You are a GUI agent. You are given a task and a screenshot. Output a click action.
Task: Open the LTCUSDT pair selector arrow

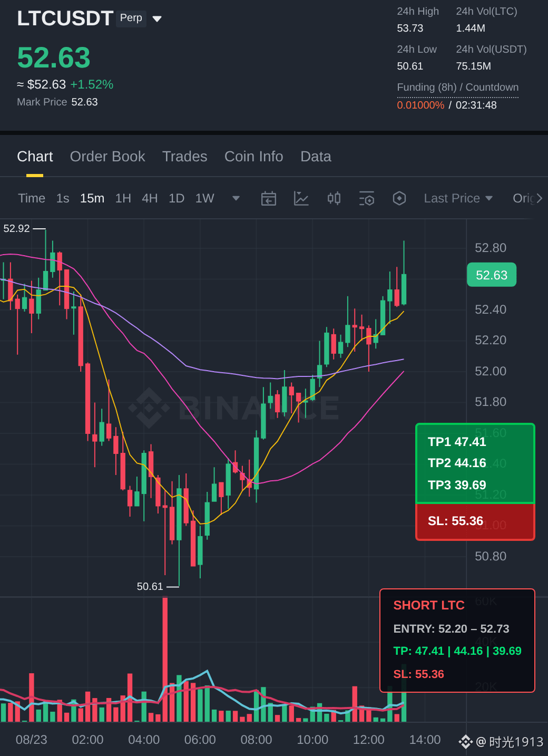[156, 19]
